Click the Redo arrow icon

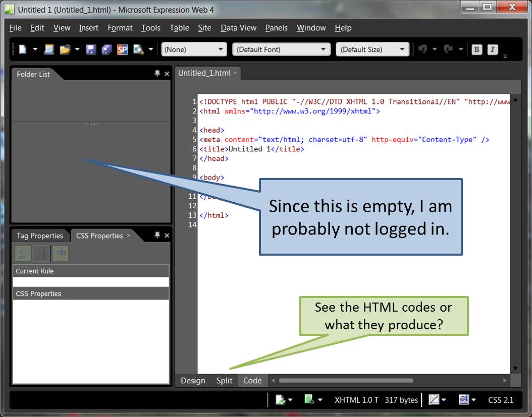click(x=449, y=49)
